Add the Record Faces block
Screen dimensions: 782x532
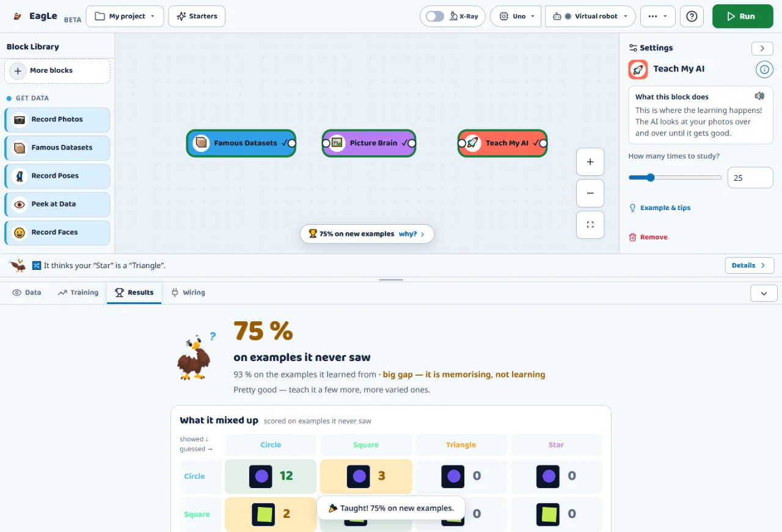click(x=57, y=232)
